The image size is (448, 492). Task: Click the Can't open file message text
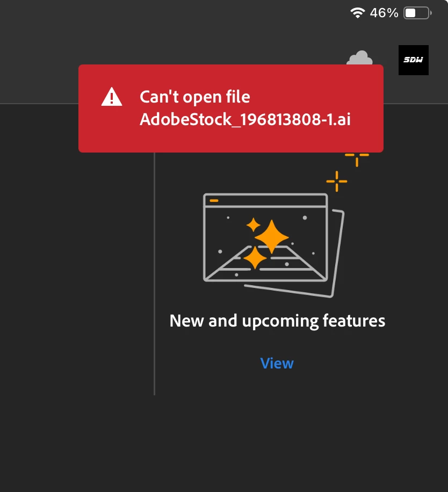195,97
